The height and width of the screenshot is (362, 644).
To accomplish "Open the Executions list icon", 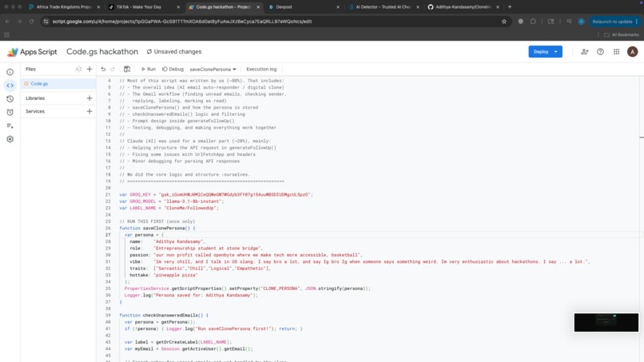I will 10,125.
